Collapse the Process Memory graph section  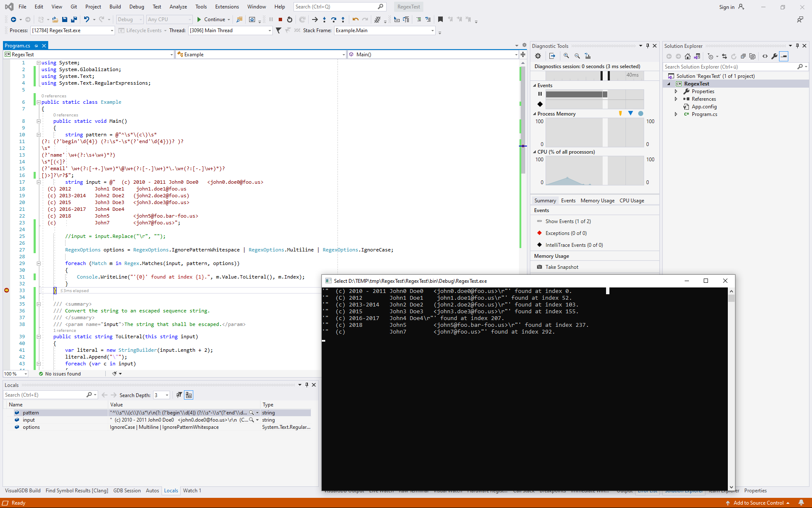(x=535, y=114)
